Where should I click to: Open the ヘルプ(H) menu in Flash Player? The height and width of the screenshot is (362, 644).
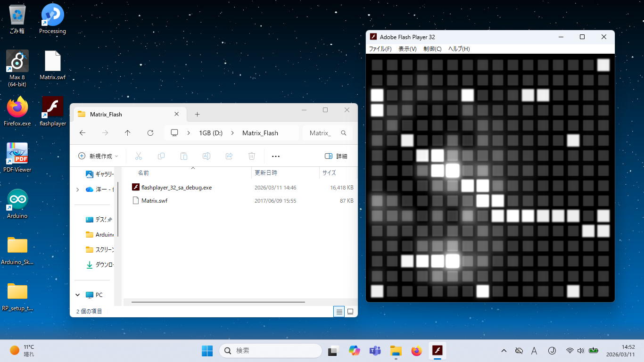(x=459, y=49)
